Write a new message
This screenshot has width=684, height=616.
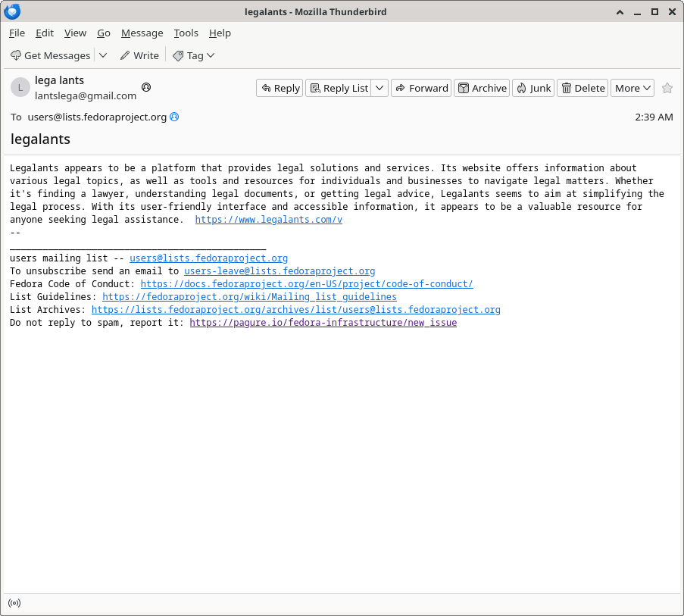139,55
